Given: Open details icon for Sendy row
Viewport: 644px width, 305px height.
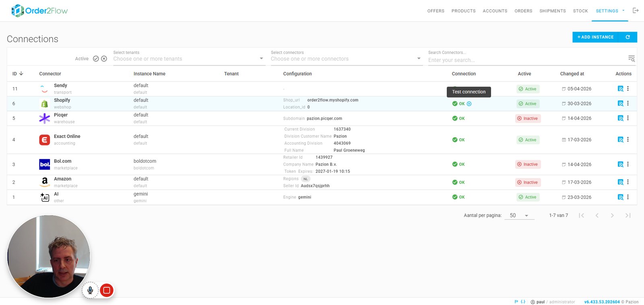Looking at the screenshot, I should (620, 89).
